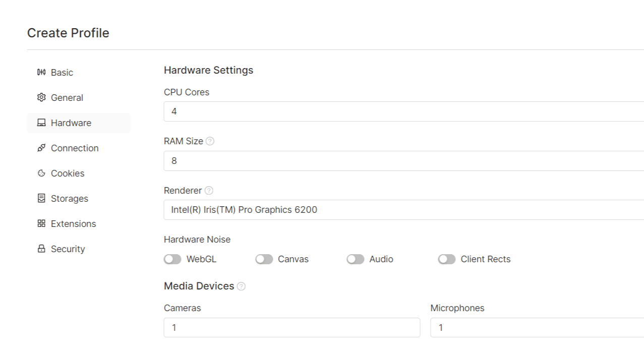Open the Media Devices help icon
The width and height of the screenshot is (644, 353).
[241, 286]
